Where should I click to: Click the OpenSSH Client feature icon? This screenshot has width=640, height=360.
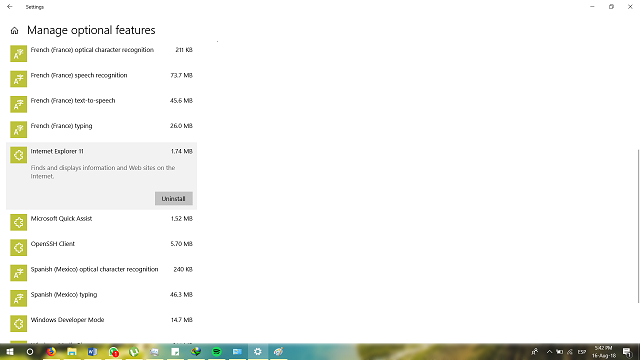(x=18, y=248)
